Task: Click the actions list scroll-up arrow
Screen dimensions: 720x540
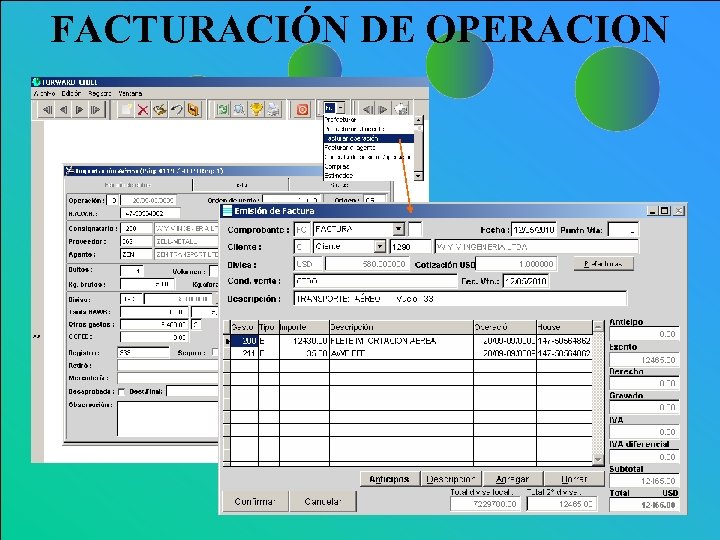Action: [418, 120]
